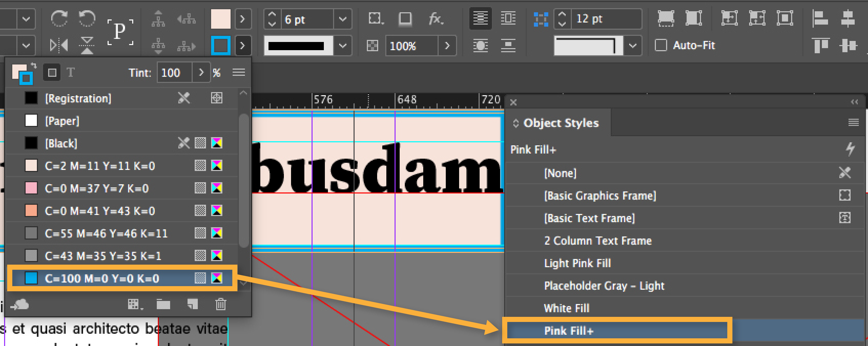Click the rotate 90° clockwise icon
868x346 pixels.
59,18
